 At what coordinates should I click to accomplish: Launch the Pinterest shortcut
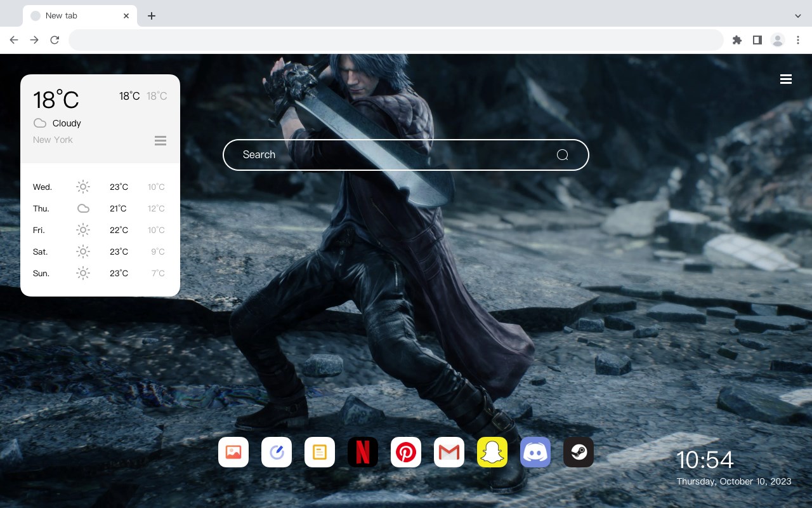[406, 452]
